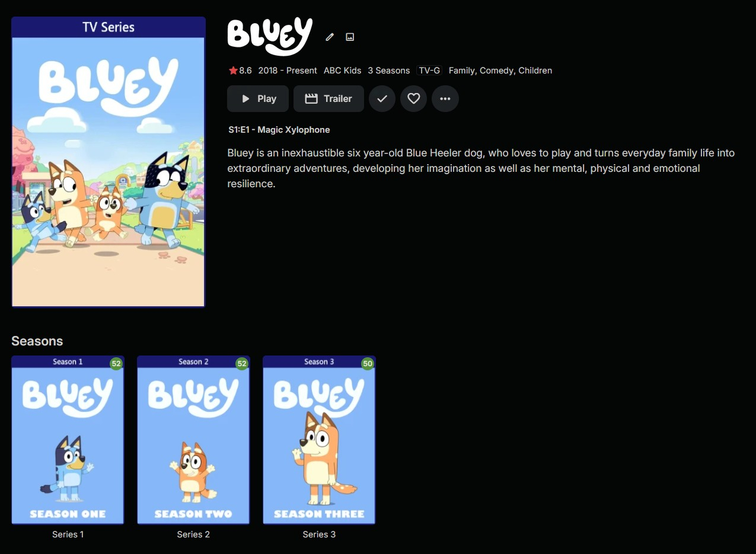Open the Season 1 poster

[x=68, y=440]
